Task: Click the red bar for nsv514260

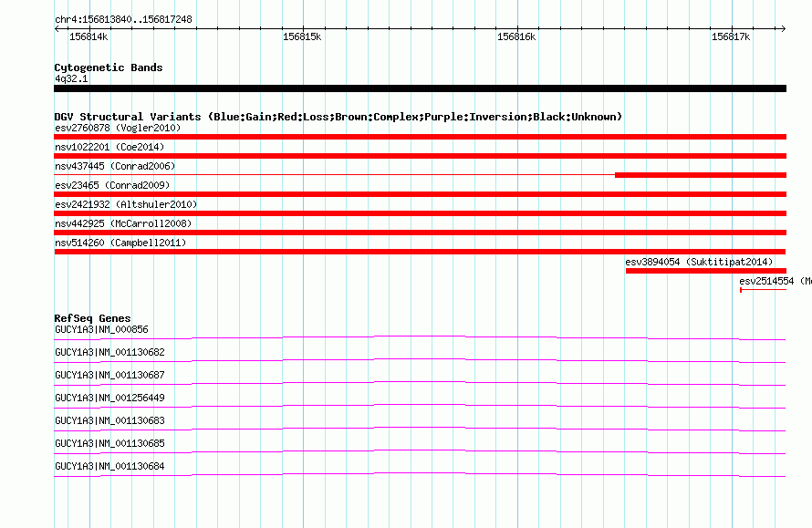Action: tap(420, 252)
